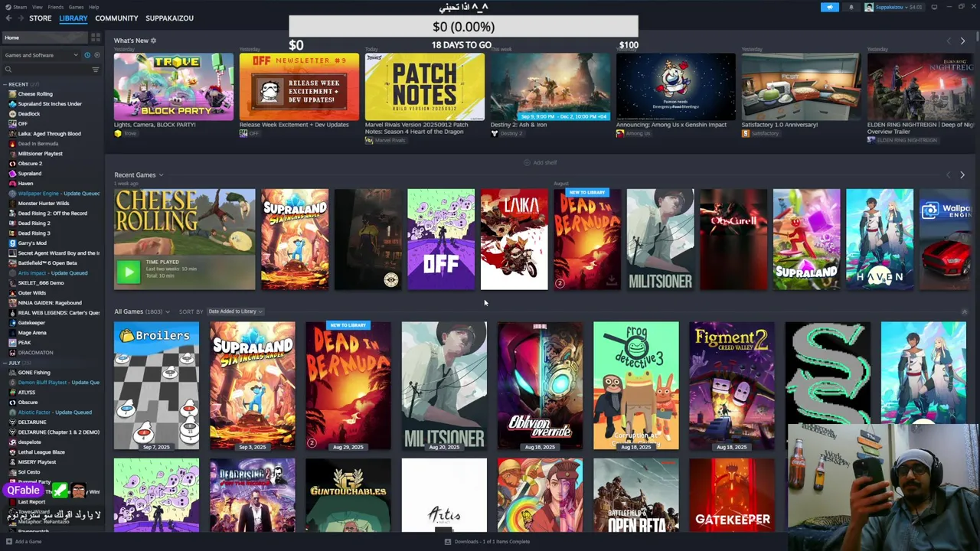Image resolution: width=980 pixels, height=551 pixels.
Task: Collapse the RECENT category
Action: tap(5, 84)
